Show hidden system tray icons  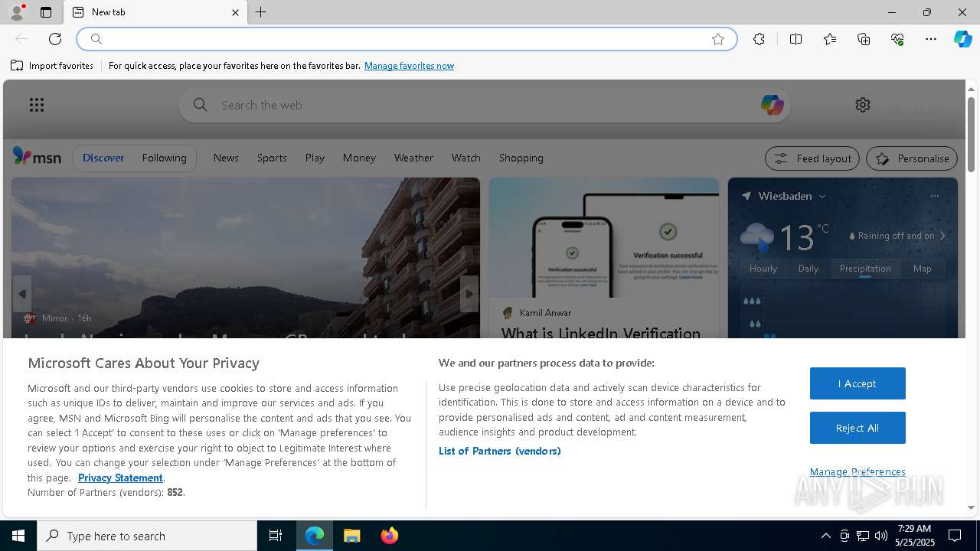tap(825, 536)
